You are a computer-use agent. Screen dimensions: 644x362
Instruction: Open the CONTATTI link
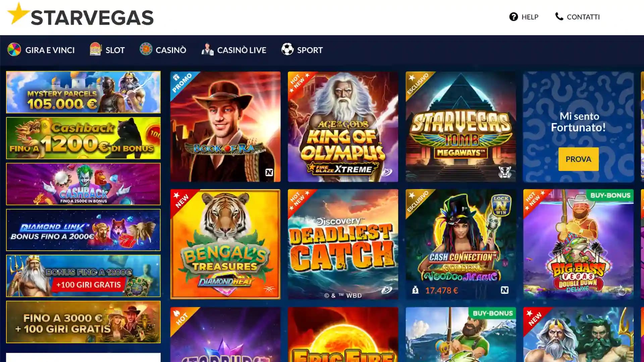[577, 17]
